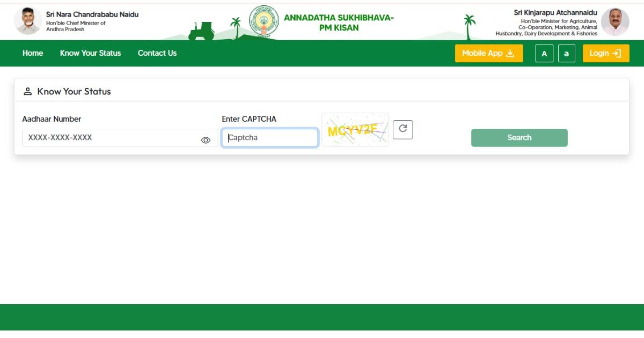644x338 pixels.
Task: Open the Login page
Action: (606, 53)
